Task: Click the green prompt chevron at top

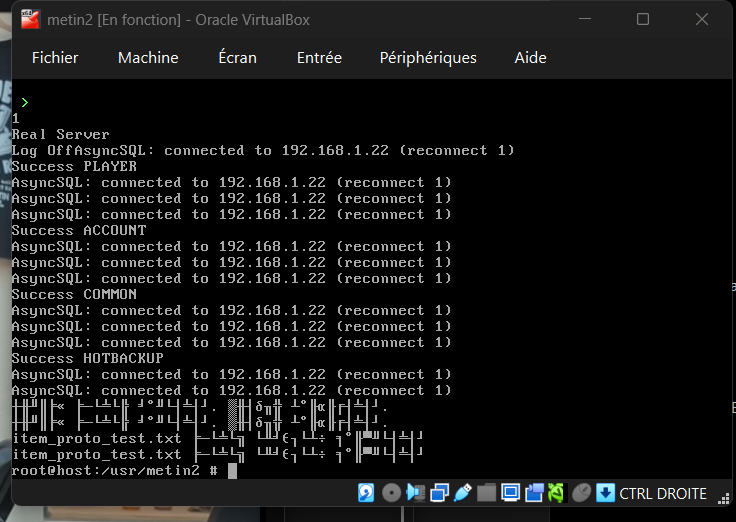Action: pyautogui.click(x=25, y=102)
